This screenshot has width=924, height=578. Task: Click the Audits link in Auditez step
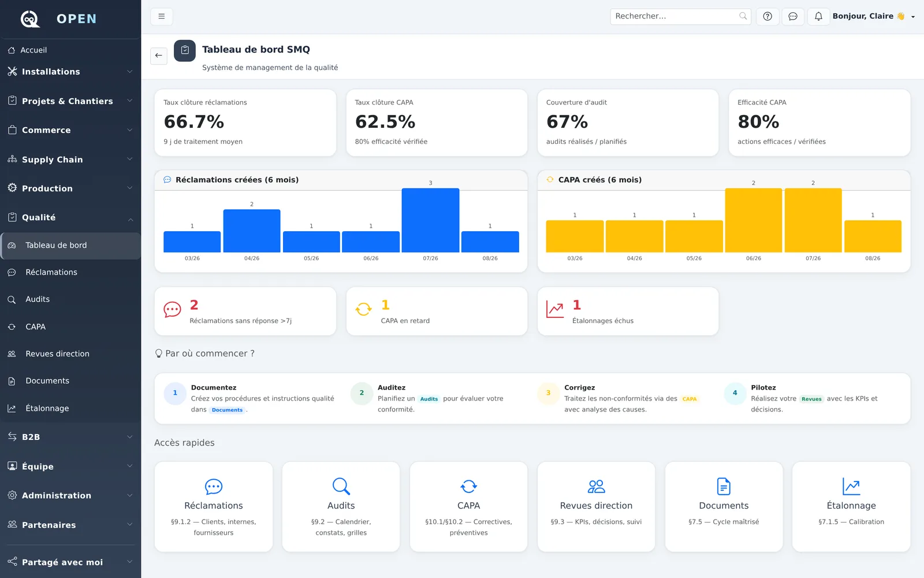(x=429, y=399)
